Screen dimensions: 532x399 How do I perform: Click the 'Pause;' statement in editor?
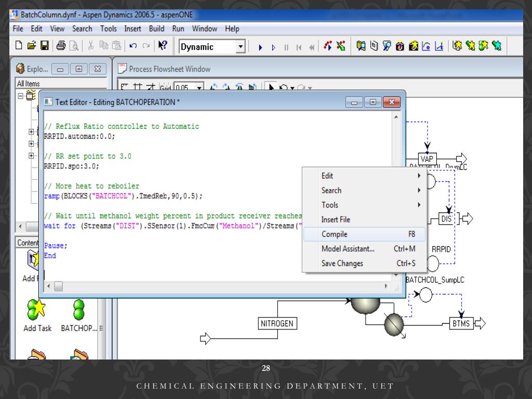[56, 246]
